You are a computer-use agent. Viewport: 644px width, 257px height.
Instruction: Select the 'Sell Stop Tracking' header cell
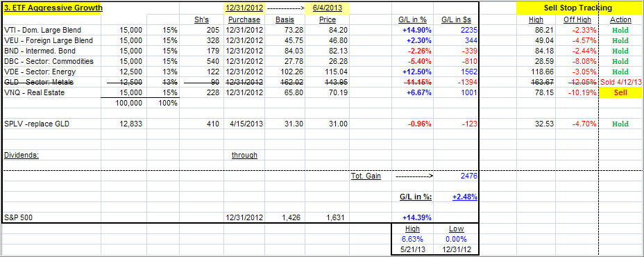click(x=579, y=8)
